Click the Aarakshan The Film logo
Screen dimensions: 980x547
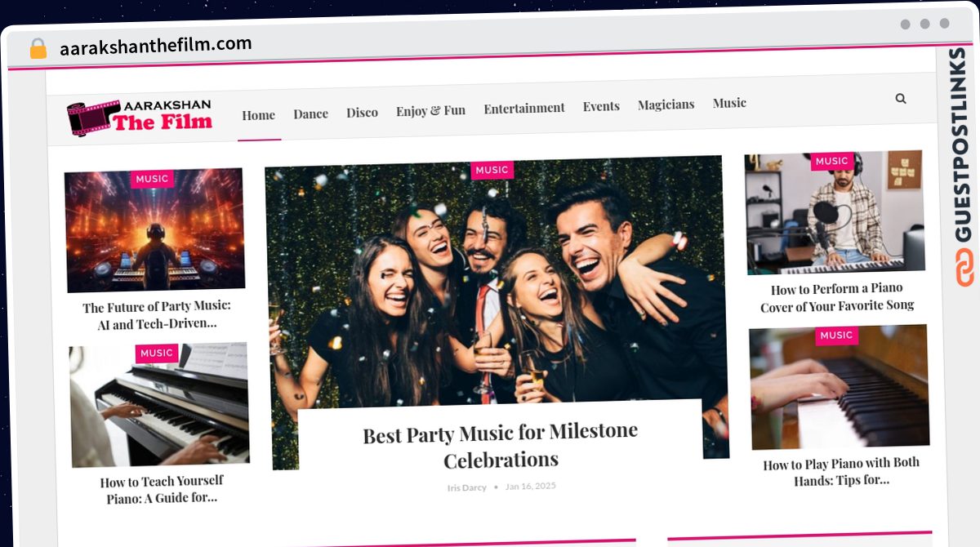point(140,117)
